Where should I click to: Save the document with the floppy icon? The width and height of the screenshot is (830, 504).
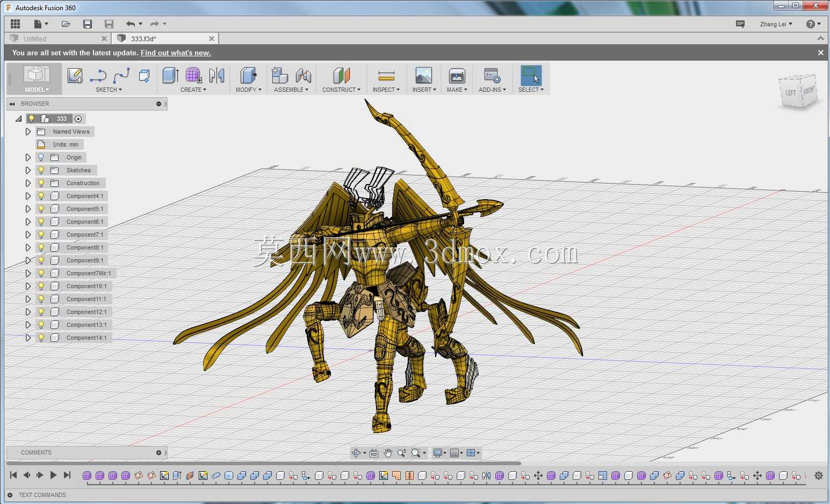(x=88, y=24)
